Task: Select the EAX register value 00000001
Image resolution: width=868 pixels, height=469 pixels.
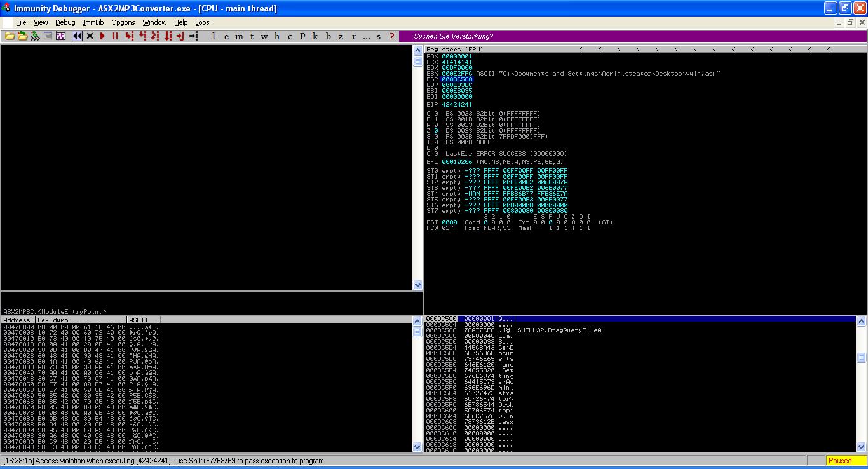Action: tap(457, 56)
